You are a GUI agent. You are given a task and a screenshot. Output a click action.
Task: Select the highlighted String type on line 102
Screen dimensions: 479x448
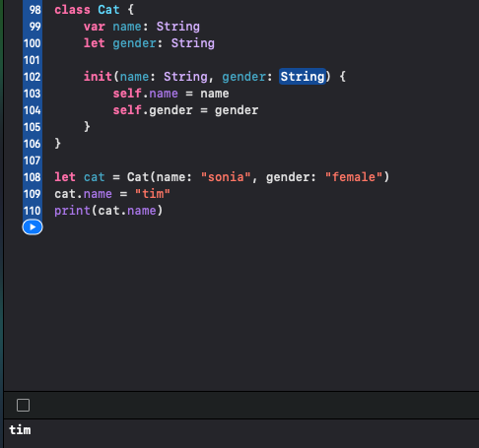303,77
